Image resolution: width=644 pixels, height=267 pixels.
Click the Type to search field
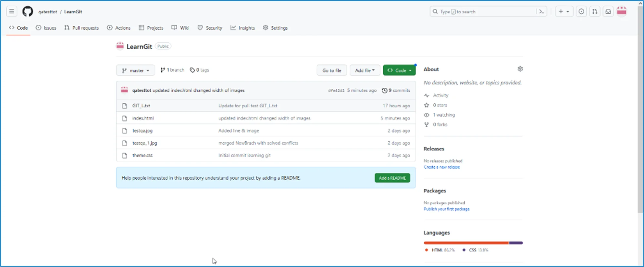point(484,12)
